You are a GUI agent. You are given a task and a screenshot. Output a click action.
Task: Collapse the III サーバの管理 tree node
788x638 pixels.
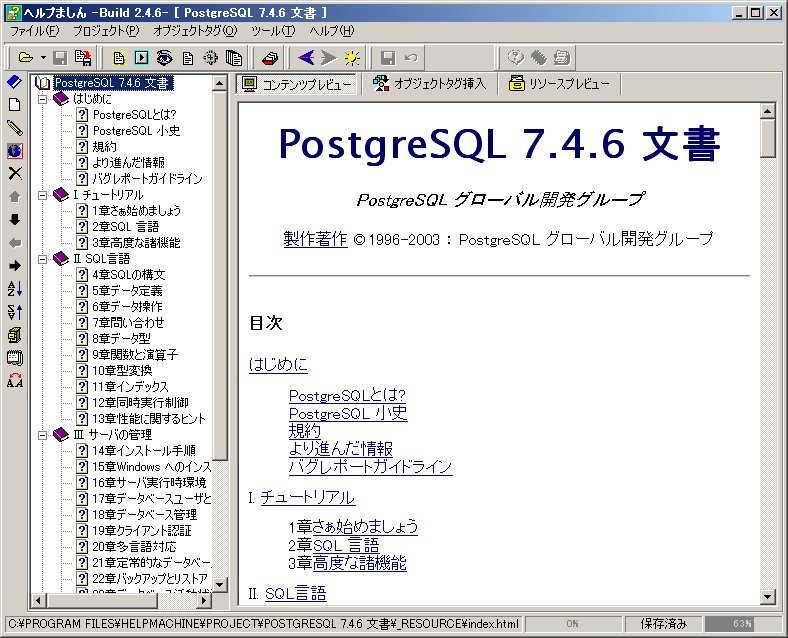pyautogui.click(x=42, y=435)
